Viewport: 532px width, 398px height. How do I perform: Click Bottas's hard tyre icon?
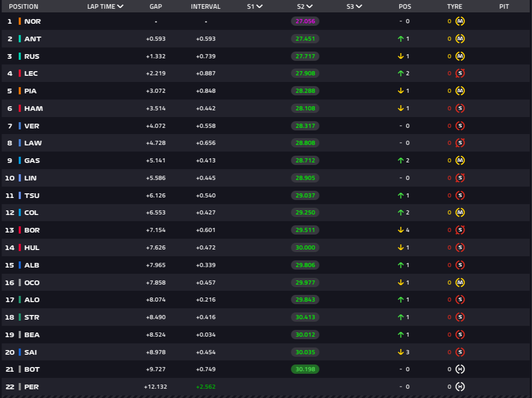click(460, 369)
